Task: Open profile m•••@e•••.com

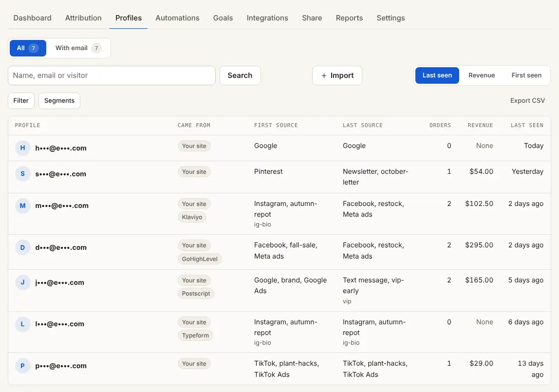Action: (x=62, y=205)
